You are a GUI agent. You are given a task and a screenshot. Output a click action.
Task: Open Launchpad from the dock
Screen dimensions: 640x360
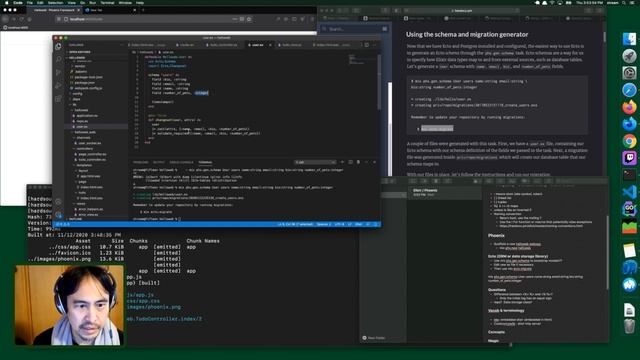[x=629, y=56]
